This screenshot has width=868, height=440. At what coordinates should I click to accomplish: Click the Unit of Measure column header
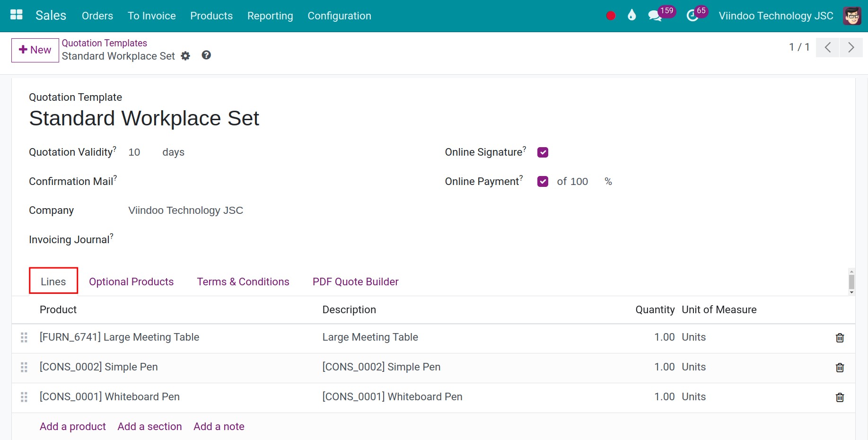(x=719, y=309)
